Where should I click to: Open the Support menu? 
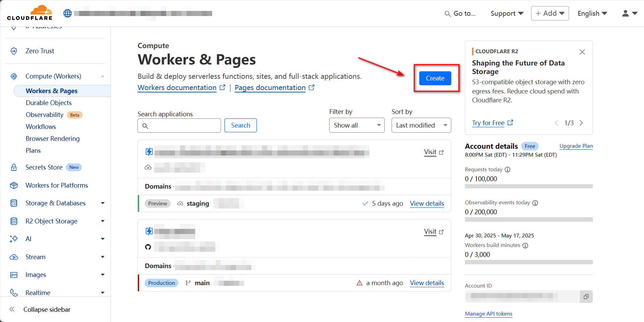click(x=507, y=13)
